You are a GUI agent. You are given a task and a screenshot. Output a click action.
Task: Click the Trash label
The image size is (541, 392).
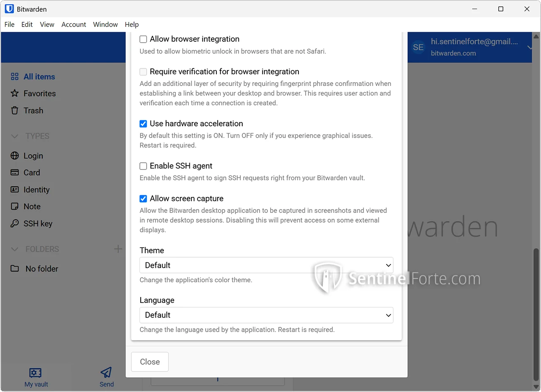click(x=33, y=110)
